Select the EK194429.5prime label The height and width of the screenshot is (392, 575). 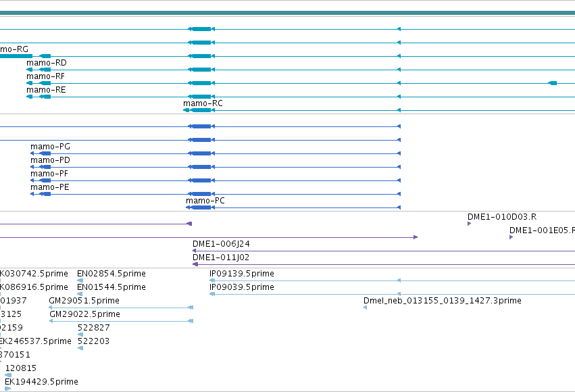[x=41, y=382]
